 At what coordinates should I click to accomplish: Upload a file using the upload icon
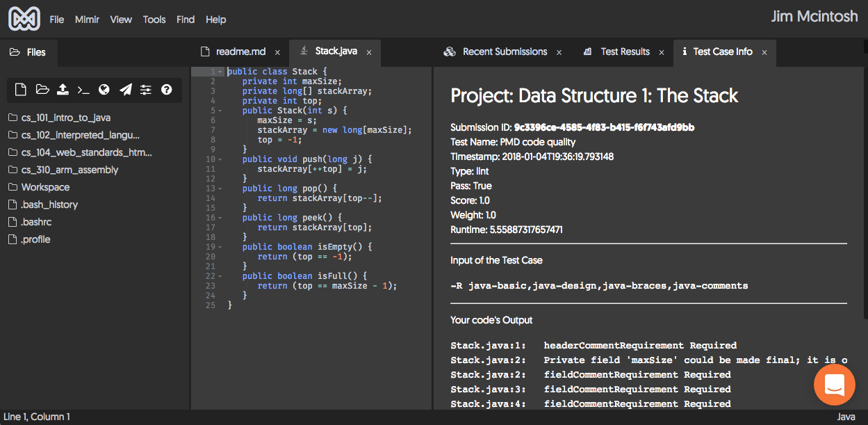click(x=63, y=89)
